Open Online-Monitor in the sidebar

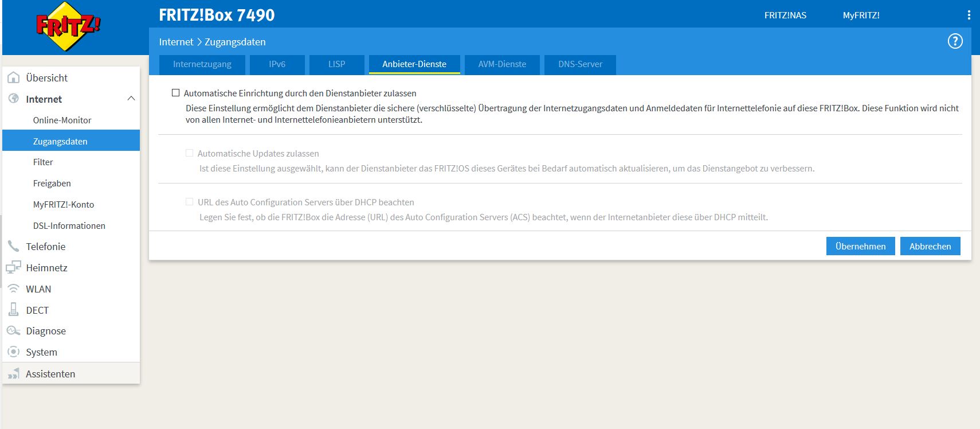pos(71,120)
